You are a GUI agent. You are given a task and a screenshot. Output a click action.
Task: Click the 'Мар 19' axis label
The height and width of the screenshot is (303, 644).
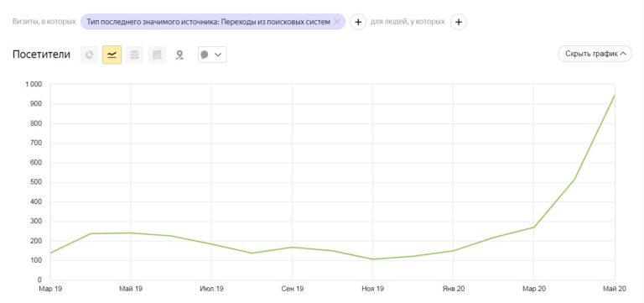point(50,289)
